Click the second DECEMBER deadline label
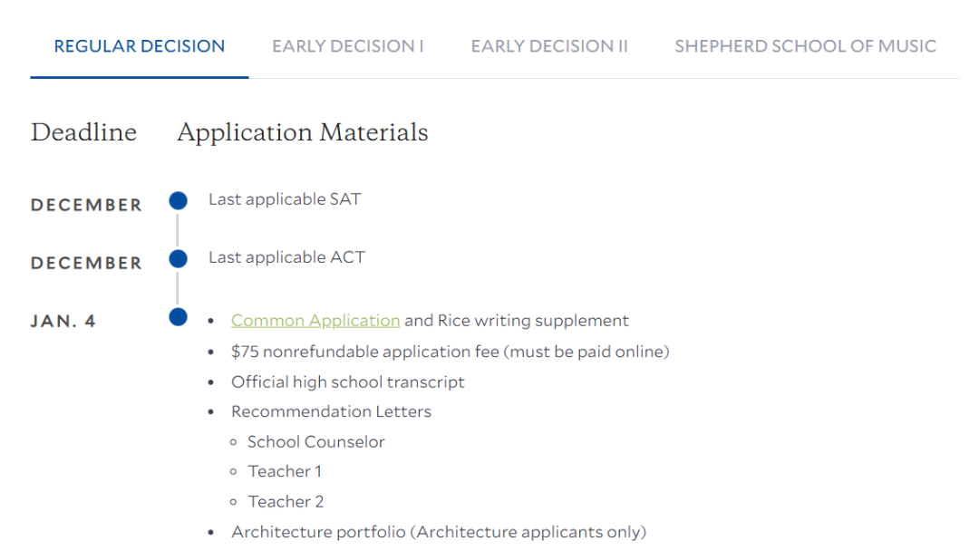 86,263
